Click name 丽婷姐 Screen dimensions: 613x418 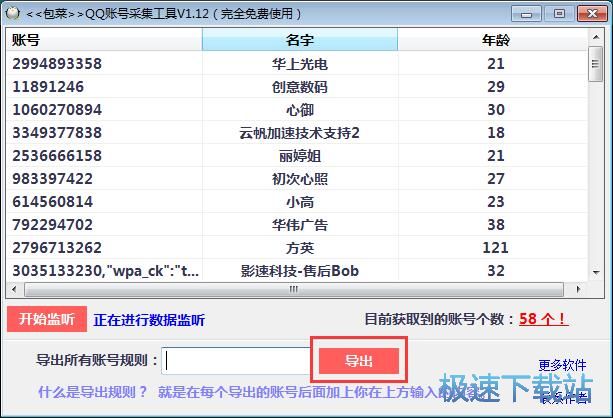click(300, 156)
